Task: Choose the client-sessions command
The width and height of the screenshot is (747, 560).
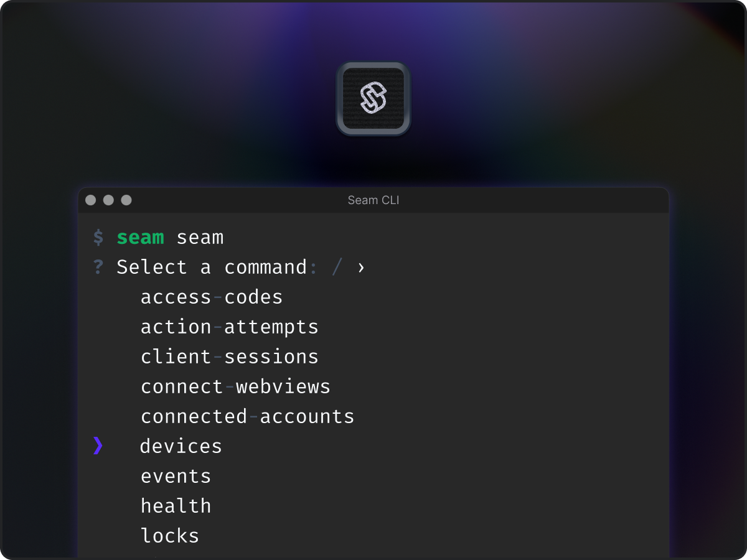Action: tap(229, 357)
